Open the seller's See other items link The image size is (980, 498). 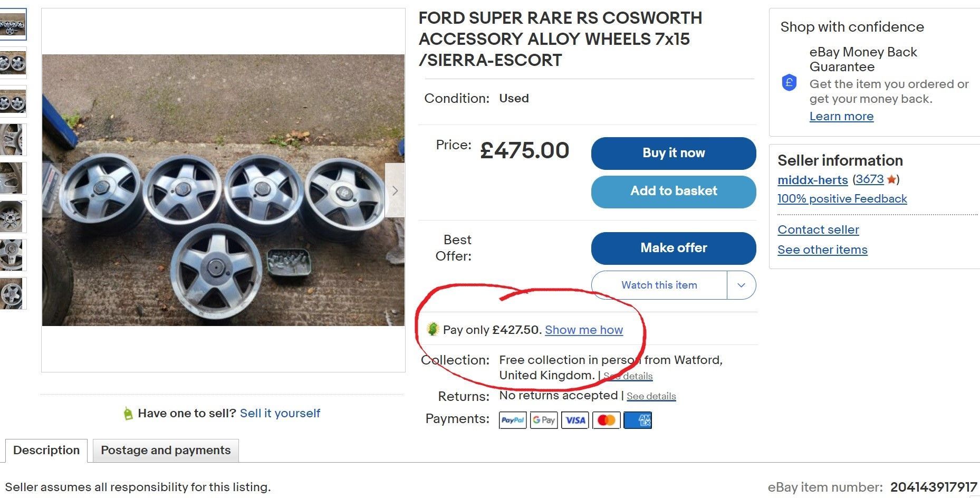(822, 250)
